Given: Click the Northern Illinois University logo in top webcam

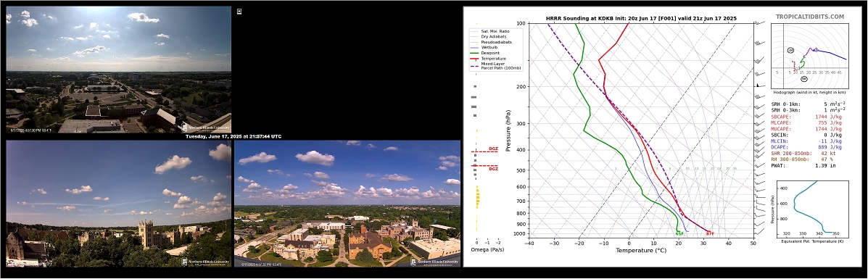Looking at the screenshot, I should (x=205, y=128).
